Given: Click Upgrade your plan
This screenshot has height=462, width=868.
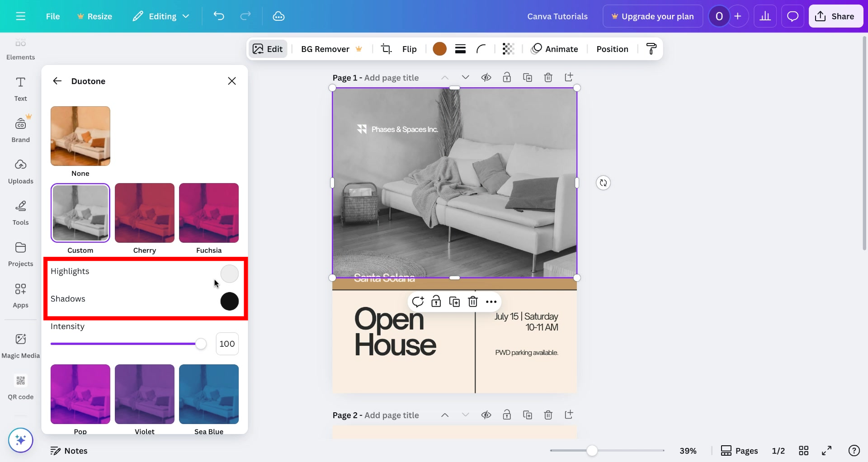Looking at the screenshot, I should tap(652, 16).
